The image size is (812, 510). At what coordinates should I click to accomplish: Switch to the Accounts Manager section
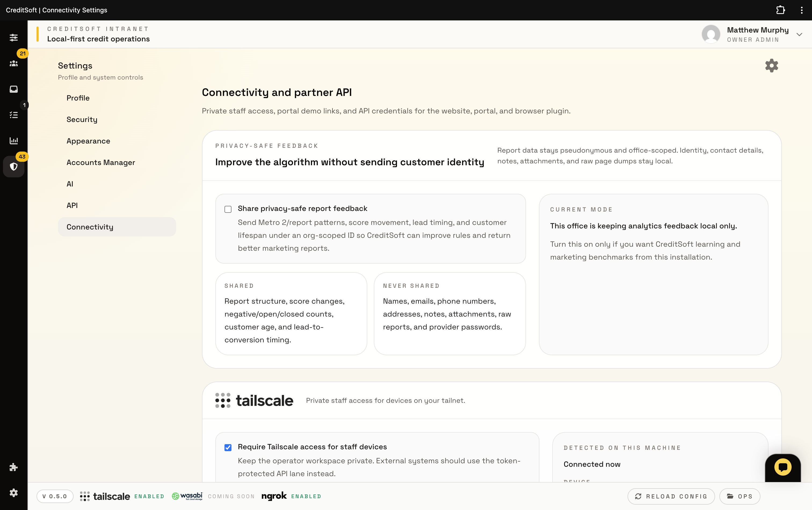tap(100, 163)
